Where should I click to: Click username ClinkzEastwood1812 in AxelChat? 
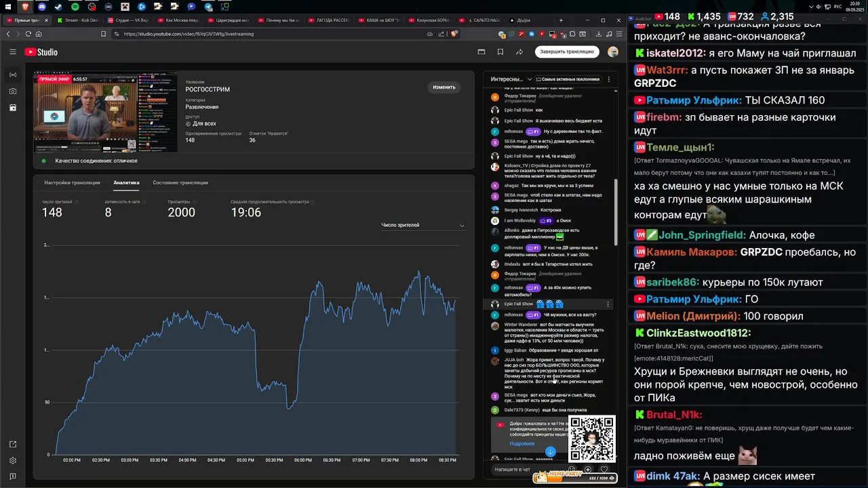click(x=698, y=333)
